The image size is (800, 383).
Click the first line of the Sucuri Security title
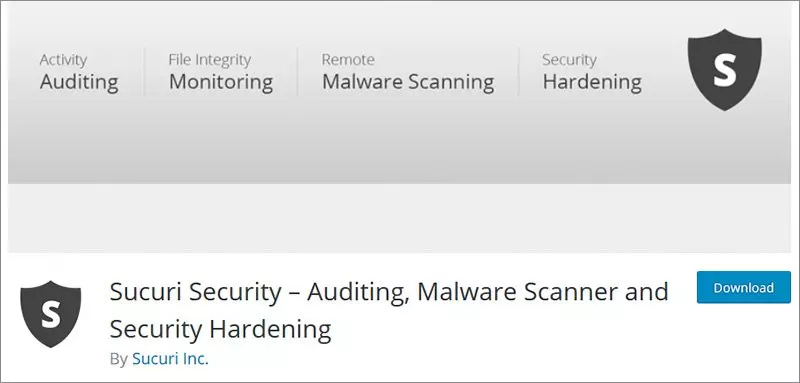tap(389, 292)
